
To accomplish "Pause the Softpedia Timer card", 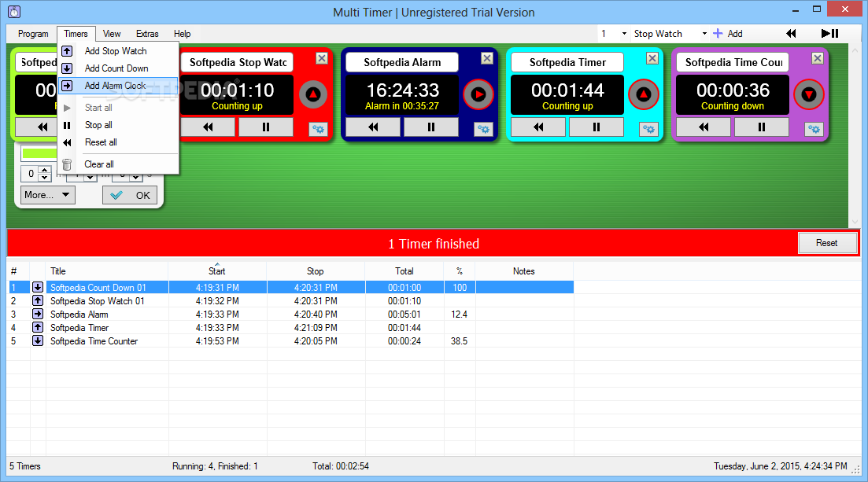I will click(597, 127).
